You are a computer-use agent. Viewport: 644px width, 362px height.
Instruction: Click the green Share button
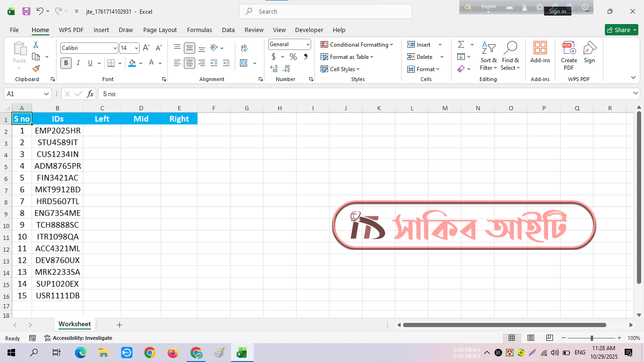coord(621,30)
